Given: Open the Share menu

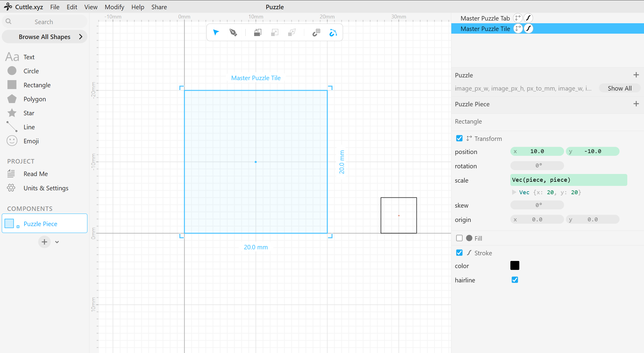Looking at the screenshot, I should click(159, 7).
